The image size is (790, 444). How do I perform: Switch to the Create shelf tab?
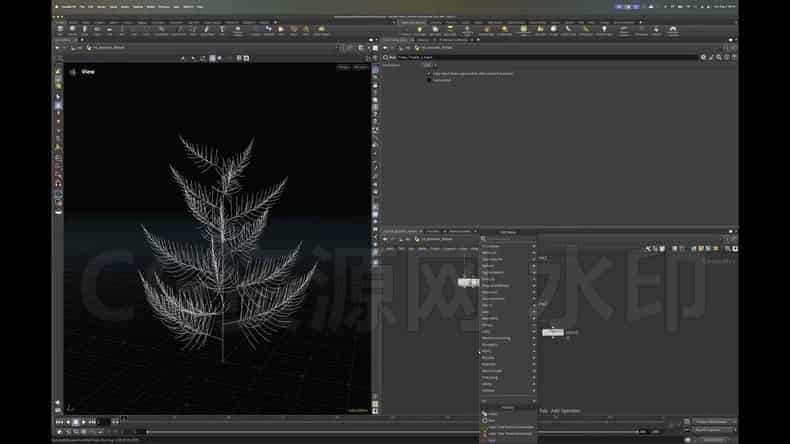click(61, 22)
